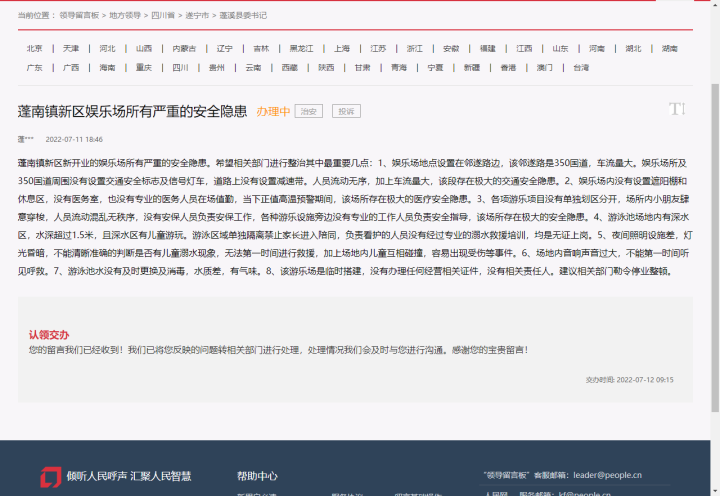Viewport: 720px width, 496px height.
Task: Open the 宁夏 province page
Action: click(435, 68)
